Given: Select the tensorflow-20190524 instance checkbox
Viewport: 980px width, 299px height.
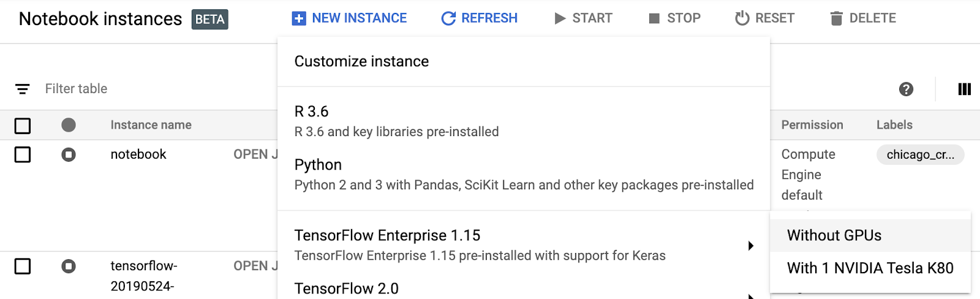Looking at the screenshot, I should pyautogui.click(x=23, y=266).
